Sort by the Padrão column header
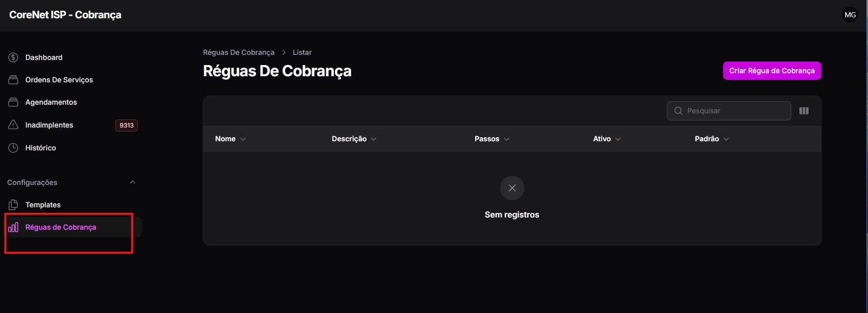This screenshot has height=313, width=868. (x=711, y=139)
